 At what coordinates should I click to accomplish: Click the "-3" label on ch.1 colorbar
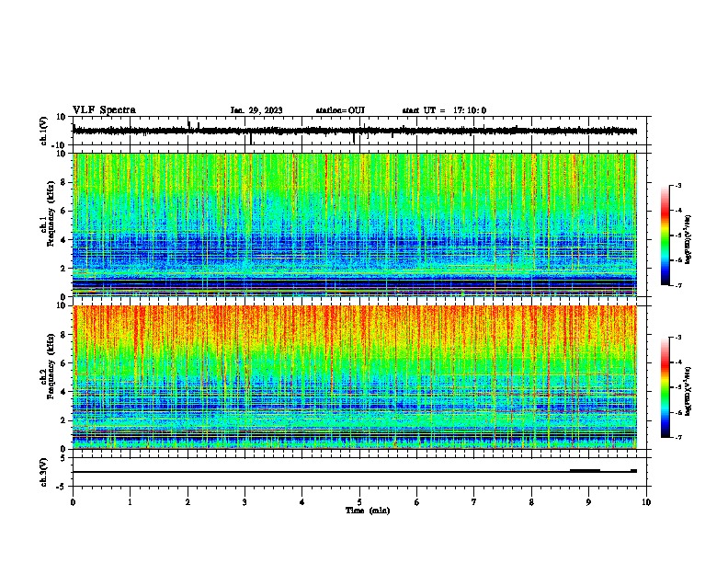[x=678, y=186]
